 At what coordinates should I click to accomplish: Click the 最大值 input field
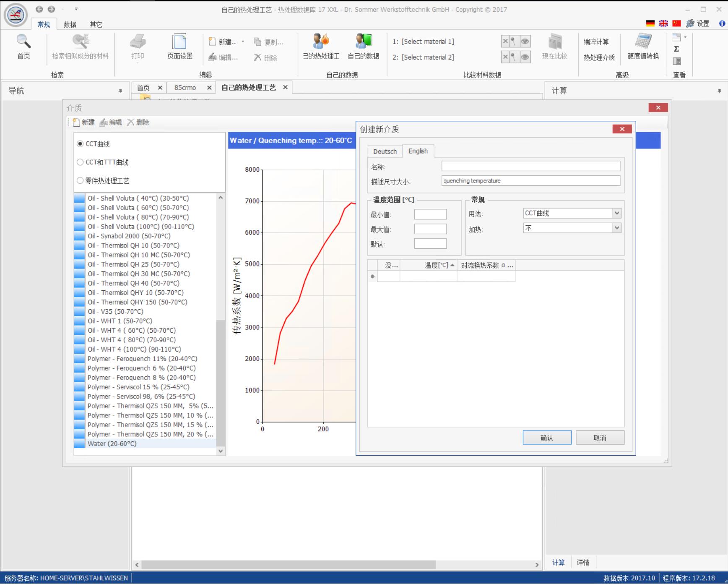point(430,229)
